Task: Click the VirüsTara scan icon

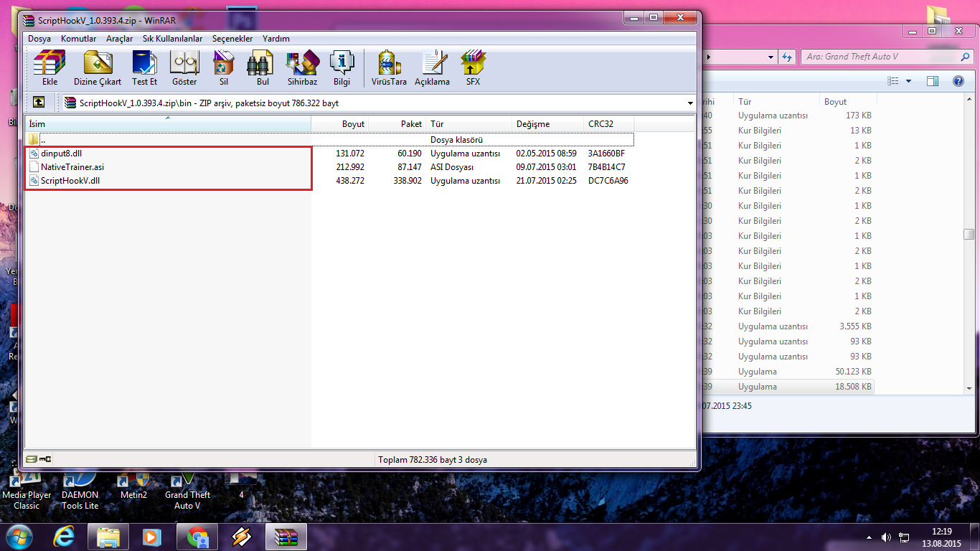Action: coord(389,68)
